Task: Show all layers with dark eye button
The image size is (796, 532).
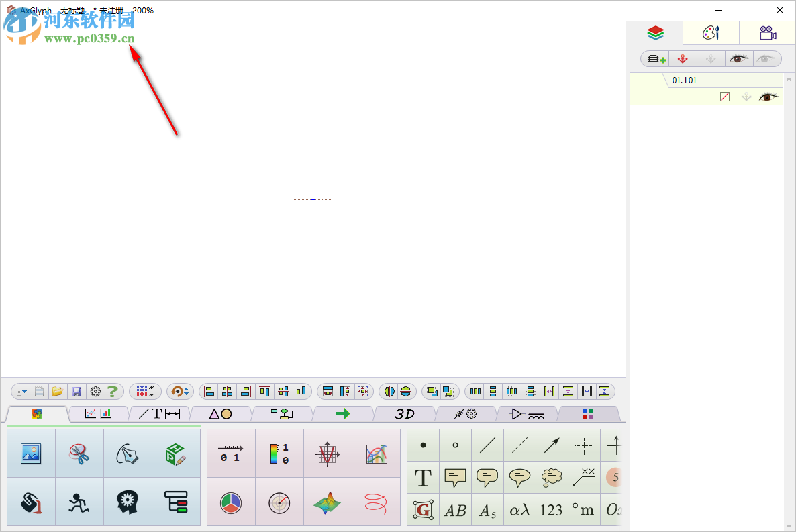Action: [739, 59]
